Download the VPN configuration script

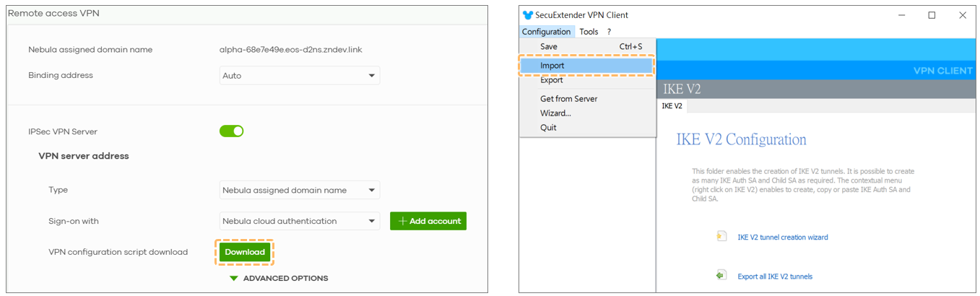pos(245,252)
